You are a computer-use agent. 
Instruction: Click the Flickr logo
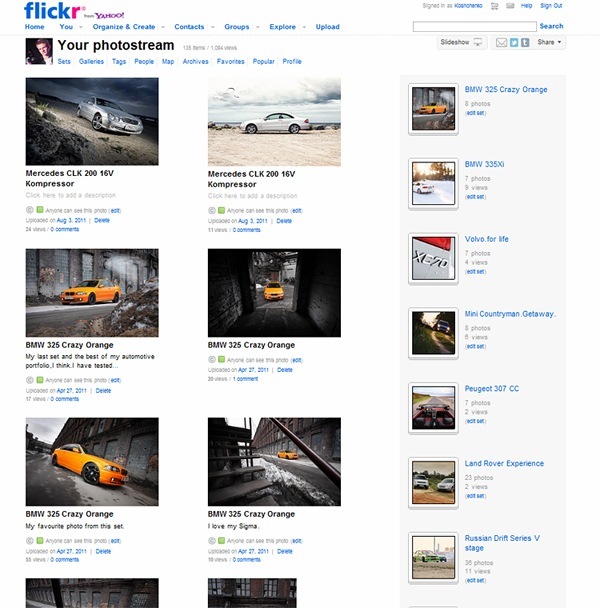pos(48,11)
